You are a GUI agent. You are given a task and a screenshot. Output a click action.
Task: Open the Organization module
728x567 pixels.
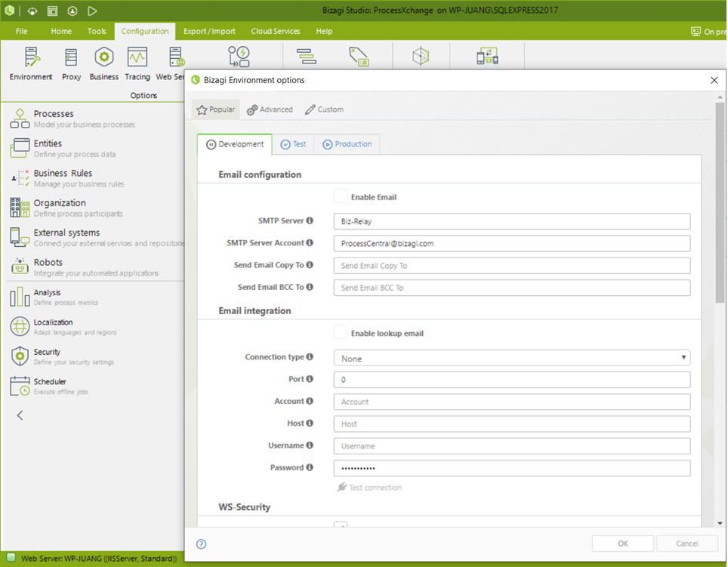coord(67,208)
